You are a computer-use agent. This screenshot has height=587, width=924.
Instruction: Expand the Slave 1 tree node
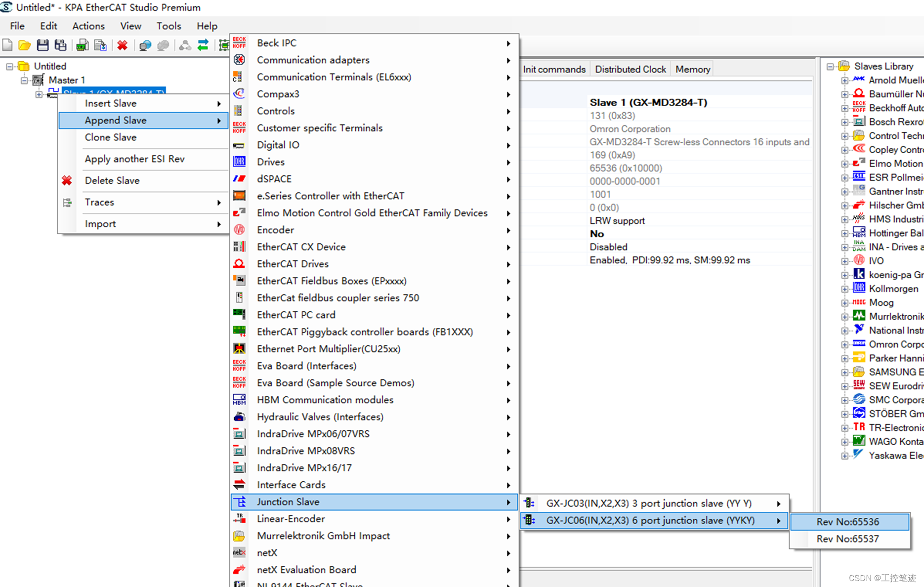tap(39, 94)
